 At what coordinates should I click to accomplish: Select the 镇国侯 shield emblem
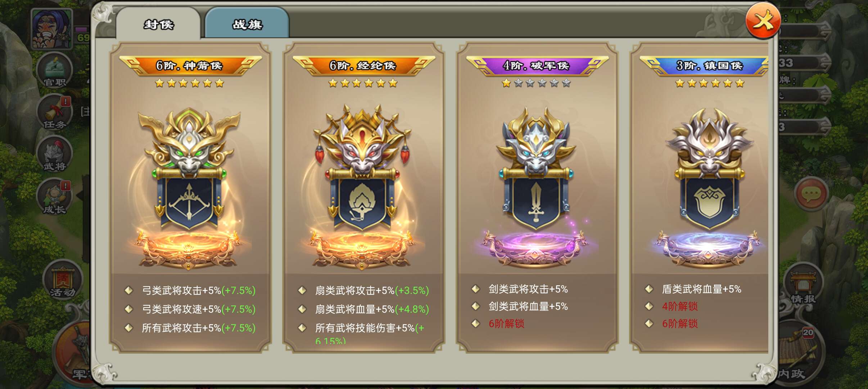(x=709, y=187)
